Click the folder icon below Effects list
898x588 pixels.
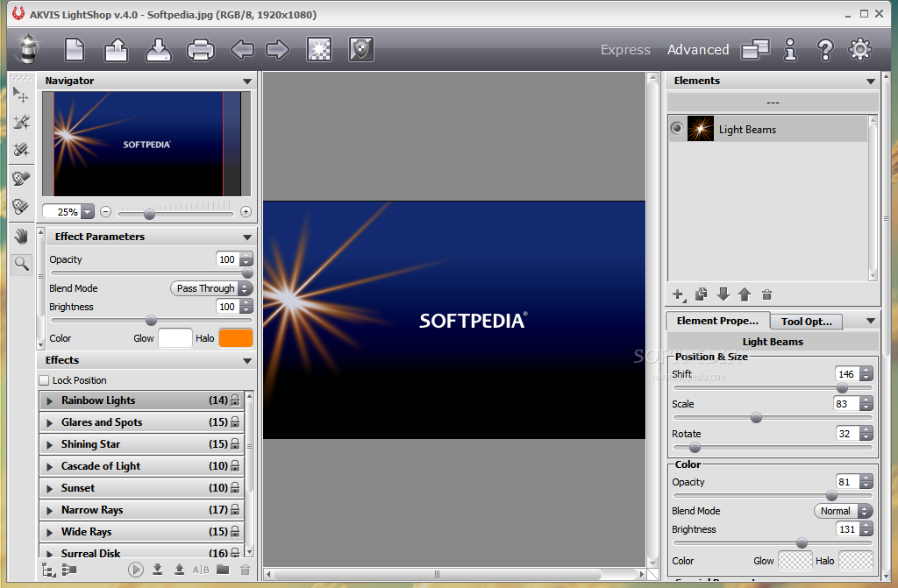[x=223, y=569]
